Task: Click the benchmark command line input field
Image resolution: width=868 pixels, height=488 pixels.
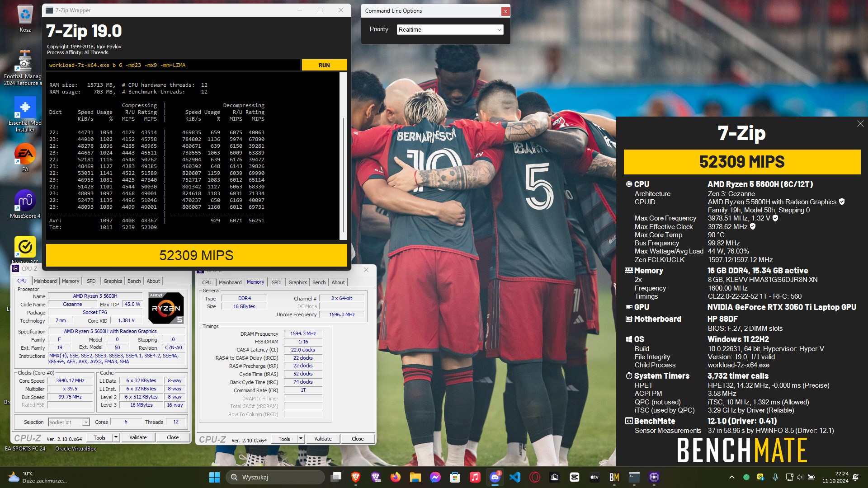Action: point(174,65)
